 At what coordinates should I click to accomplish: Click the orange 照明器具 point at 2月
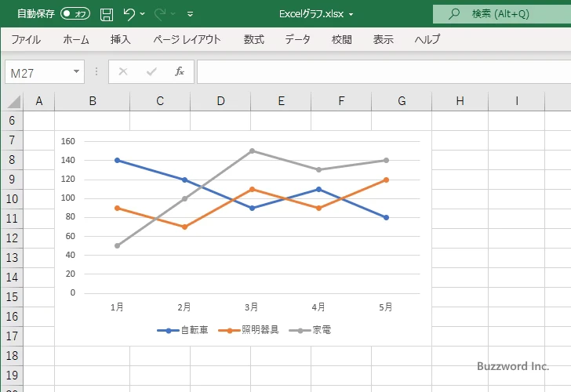click(x=184, y=227)
